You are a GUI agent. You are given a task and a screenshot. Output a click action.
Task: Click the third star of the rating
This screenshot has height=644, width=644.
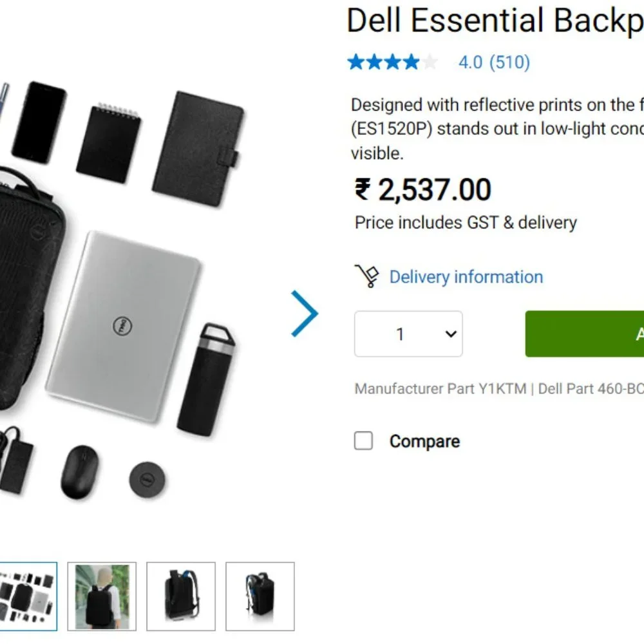coord(392,62)
